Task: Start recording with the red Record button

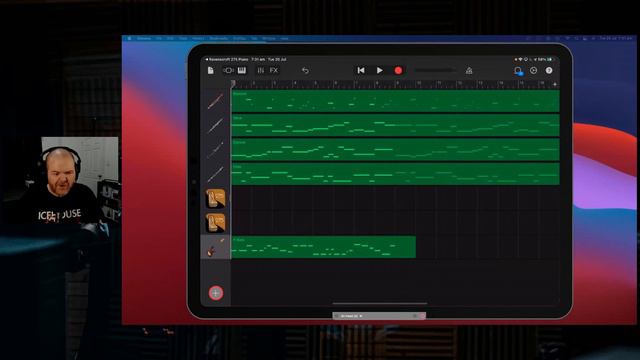Action: point(398,71)
